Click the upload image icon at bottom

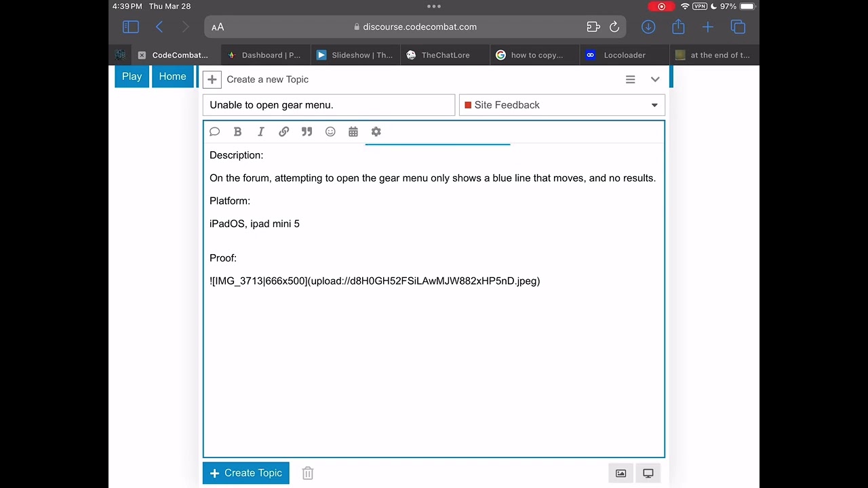[x=620, y=473]
